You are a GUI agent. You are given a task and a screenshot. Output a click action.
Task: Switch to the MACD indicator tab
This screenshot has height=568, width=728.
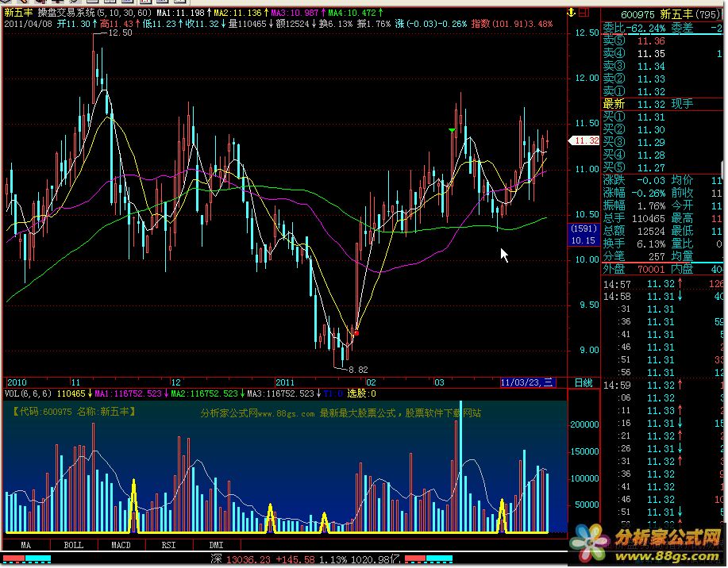121,545
